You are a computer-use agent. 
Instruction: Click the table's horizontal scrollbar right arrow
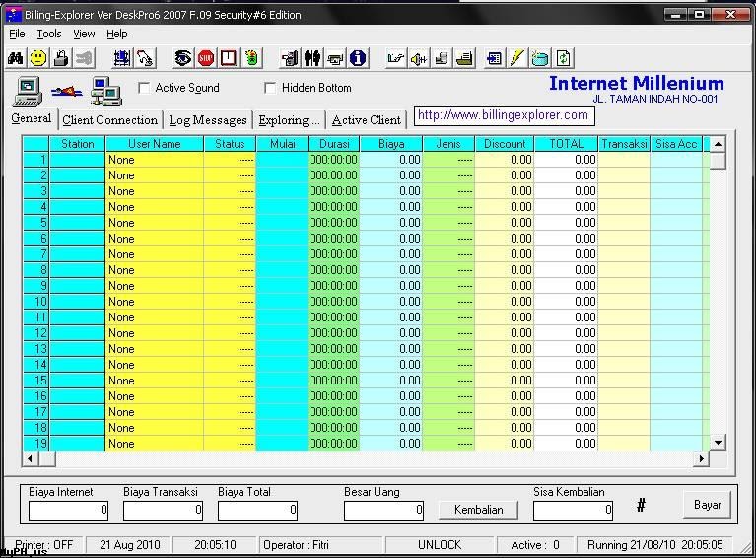702,458
